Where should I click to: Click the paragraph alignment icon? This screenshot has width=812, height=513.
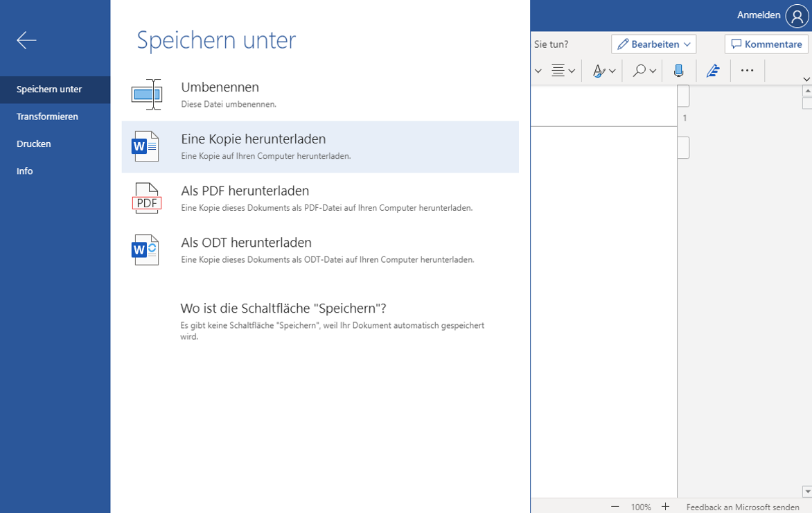coord(558,71)
